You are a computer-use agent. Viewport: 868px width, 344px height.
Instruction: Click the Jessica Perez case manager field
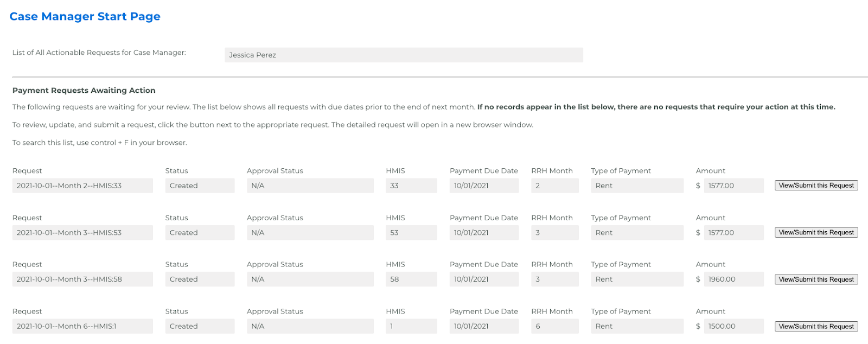coord(404,55)
